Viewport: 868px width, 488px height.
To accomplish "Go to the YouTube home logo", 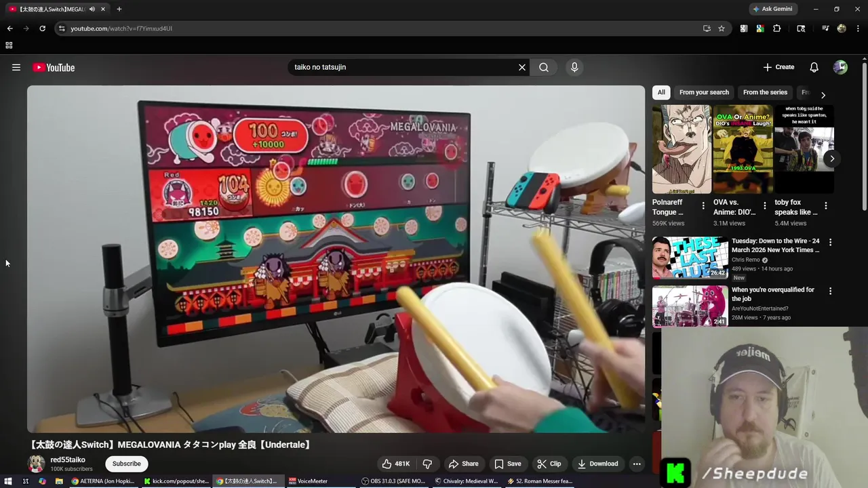I will (54, 67).
